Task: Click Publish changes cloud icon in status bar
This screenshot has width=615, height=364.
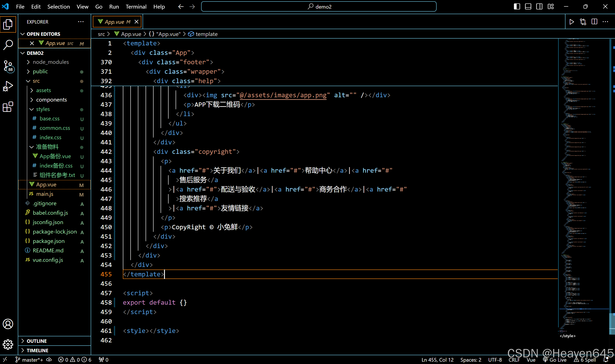Action: 49,360
